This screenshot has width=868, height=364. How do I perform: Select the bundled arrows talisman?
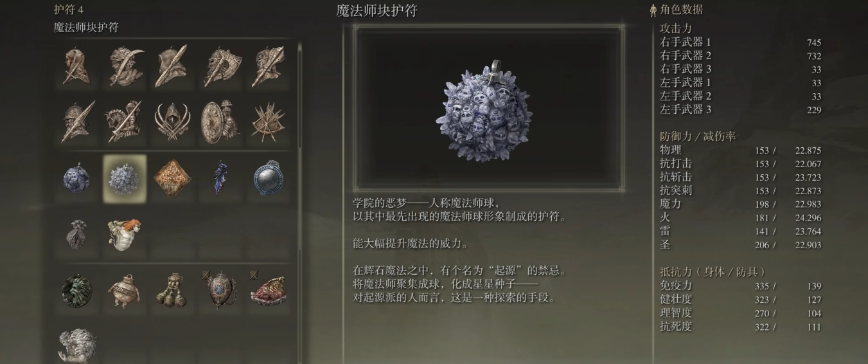269,122
